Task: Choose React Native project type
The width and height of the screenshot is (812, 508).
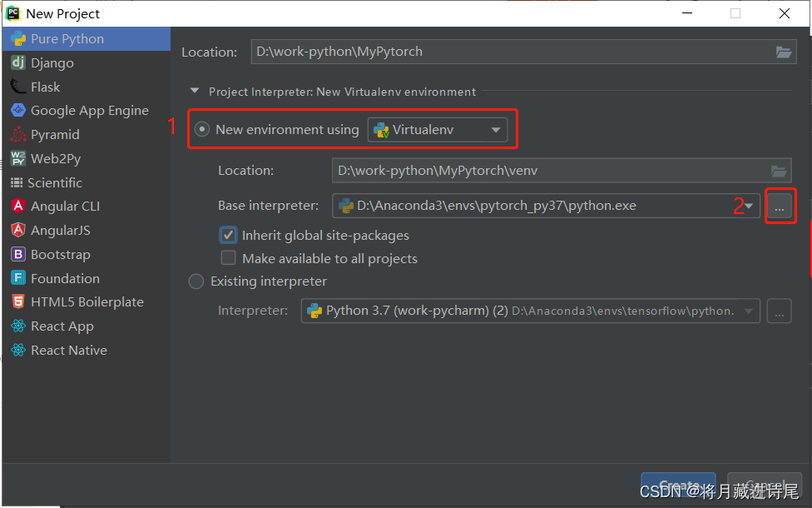Action: 87,350
